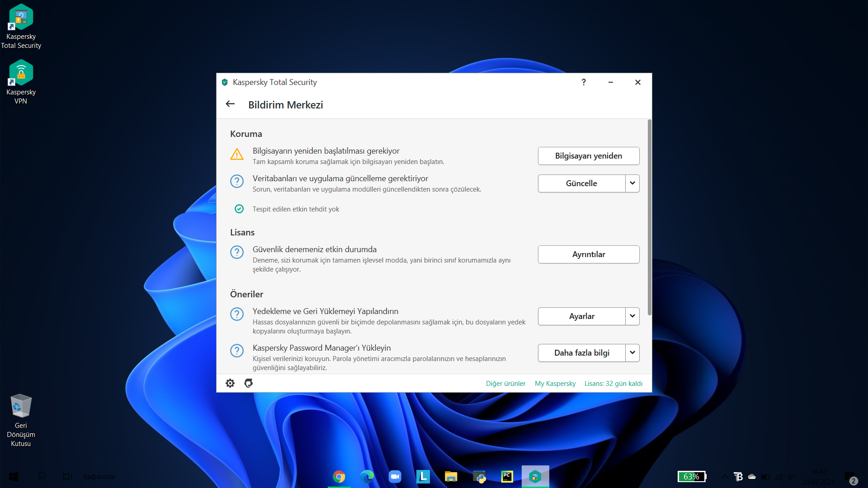868x488 pixels.
Task: Open settings via the gear icon
Action: coord(230,383)
